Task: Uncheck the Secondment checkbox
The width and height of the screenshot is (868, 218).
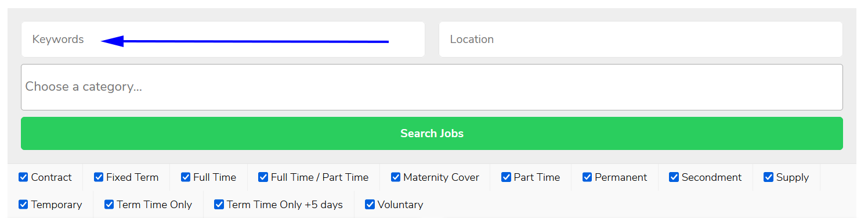Action: pos(674,177)
